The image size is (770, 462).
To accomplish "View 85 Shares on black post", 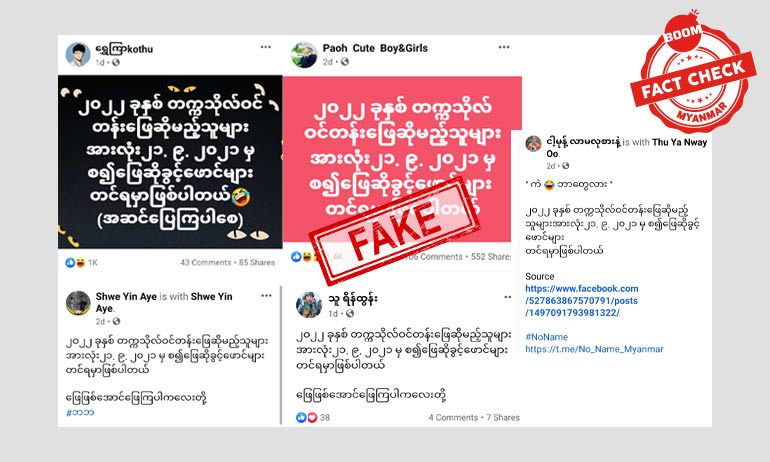I will (257, 263).
